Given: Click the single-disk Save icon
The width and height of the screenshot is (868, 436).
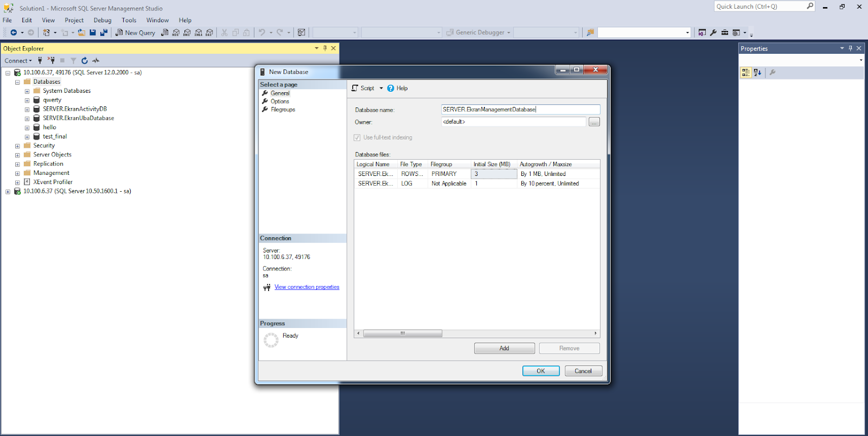Looking at the screenshot, I should tap(93, 33).
